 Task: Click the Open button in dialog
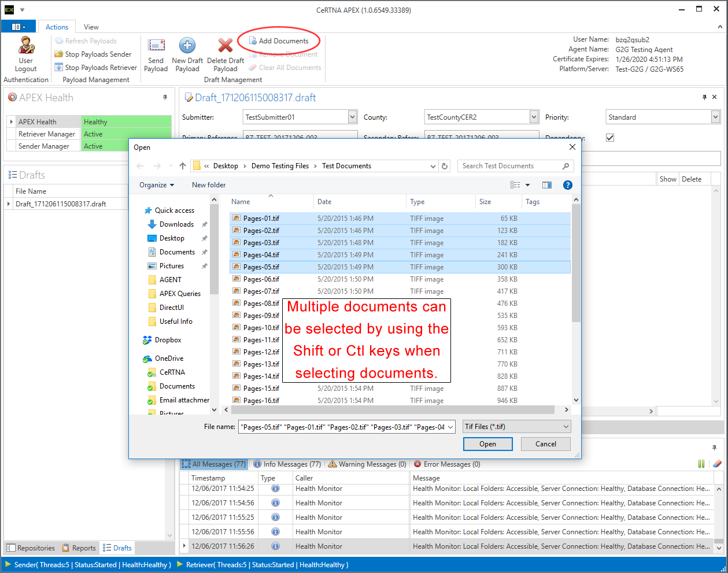click(x=487, y=444)
